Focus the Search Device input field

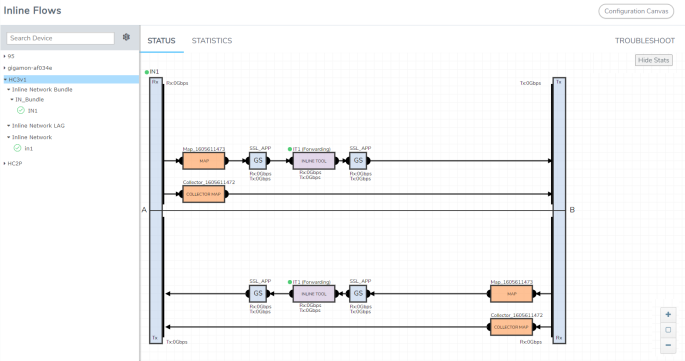(60, 38)
